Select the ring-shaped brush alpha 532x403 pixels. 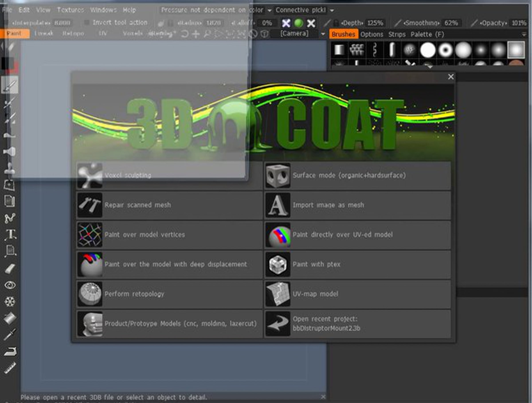[x=445, y=50]
